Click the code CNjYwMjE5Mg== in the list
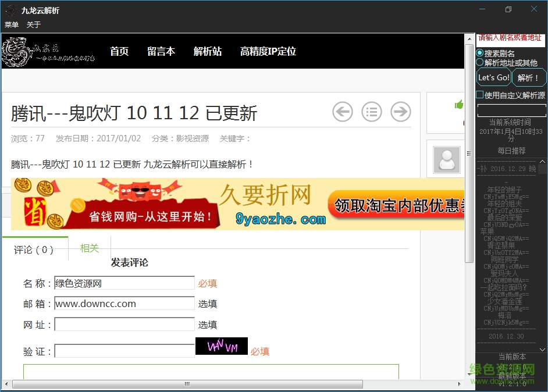Image resolution: width=548 pixels, height=392 pixels. click(x=506, y=197)
